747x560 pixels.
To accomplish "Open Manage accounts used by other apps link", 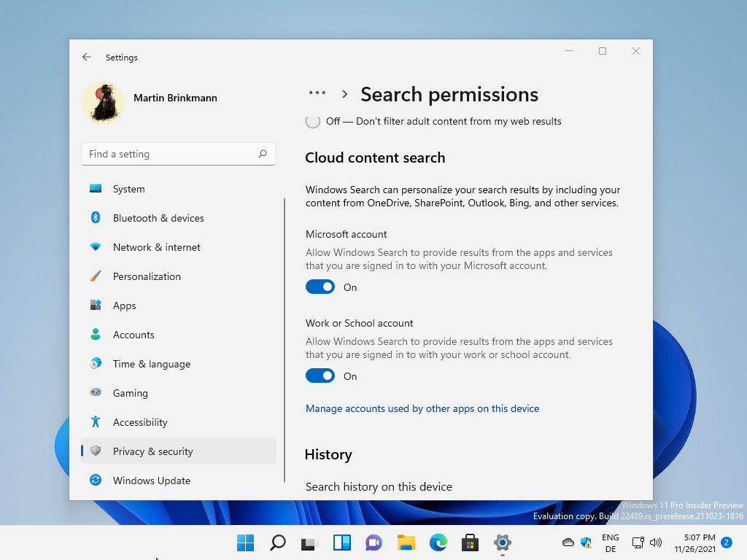I will click(x=422, y=408).
